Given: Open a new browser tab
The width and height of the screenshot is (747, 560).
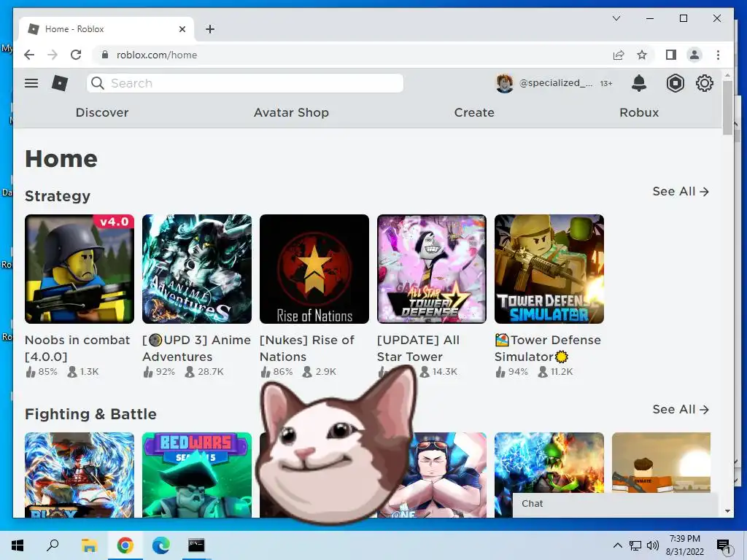Looking at the screenshot, I should pyautogui.click(x=209, y=29).
